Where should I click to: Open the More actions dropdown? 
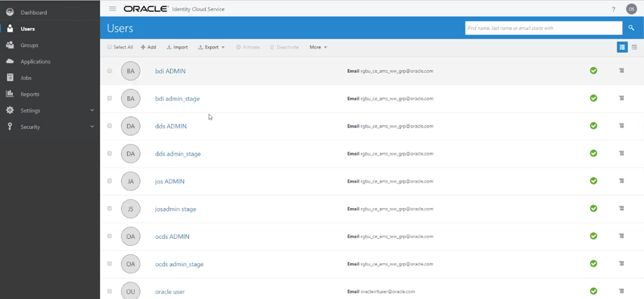318,47
